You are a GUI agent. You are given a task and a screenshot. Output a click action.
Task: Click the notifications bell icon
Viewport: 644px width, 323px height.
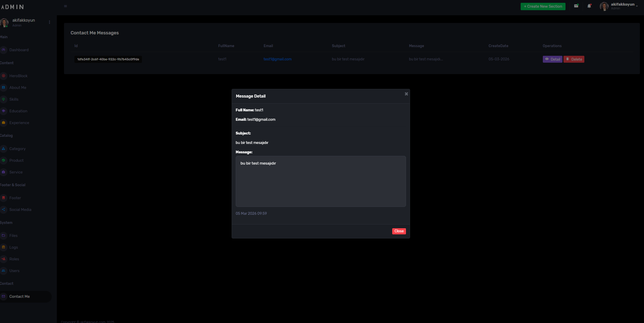click(x=589, y=6)
